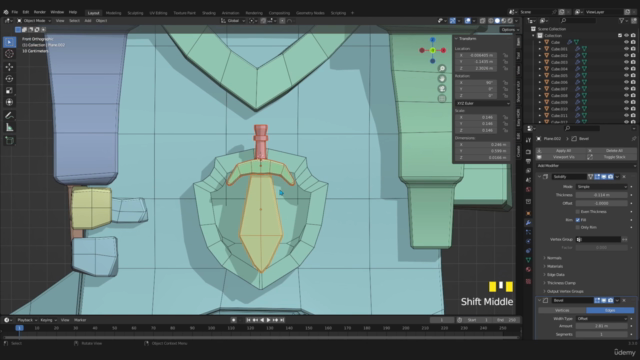Open the Modifier properties wrench tab

coord(528,223)
